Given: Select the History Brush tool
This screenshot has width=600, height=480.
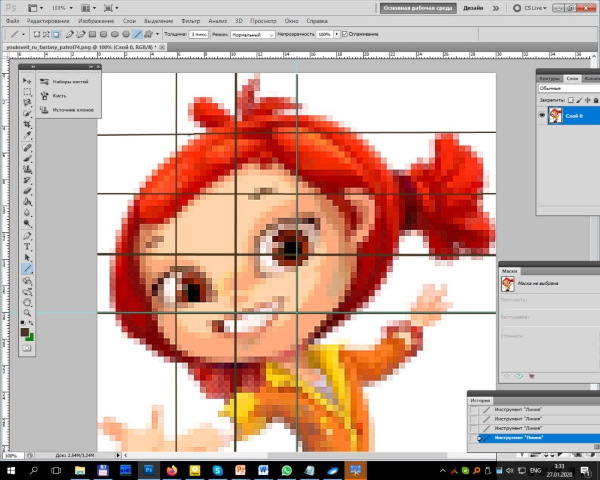Looking at the screenshot, I should [27, 180].
